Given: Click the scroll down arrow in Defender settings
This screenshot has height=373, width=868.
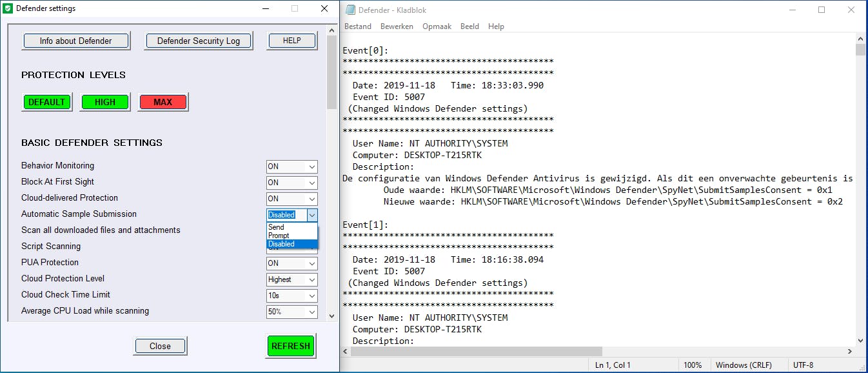Looking at the screenshot, I should (x=332, y=316).
